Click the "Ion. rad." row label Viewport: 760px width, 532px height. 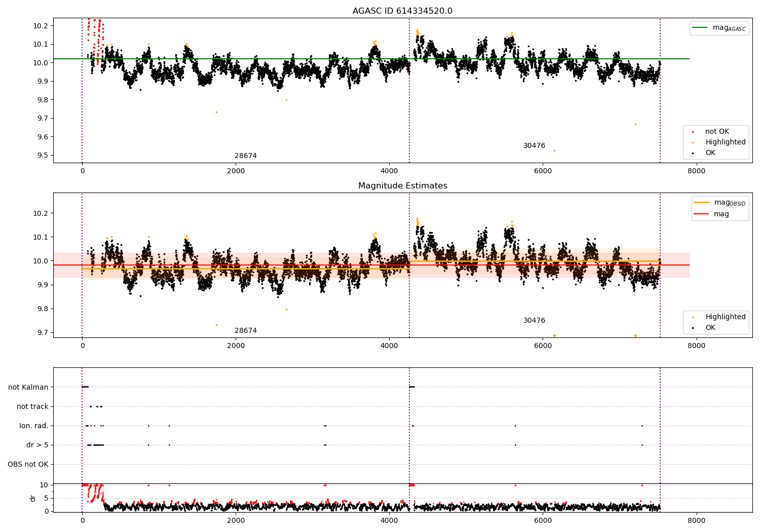point(34,426)
